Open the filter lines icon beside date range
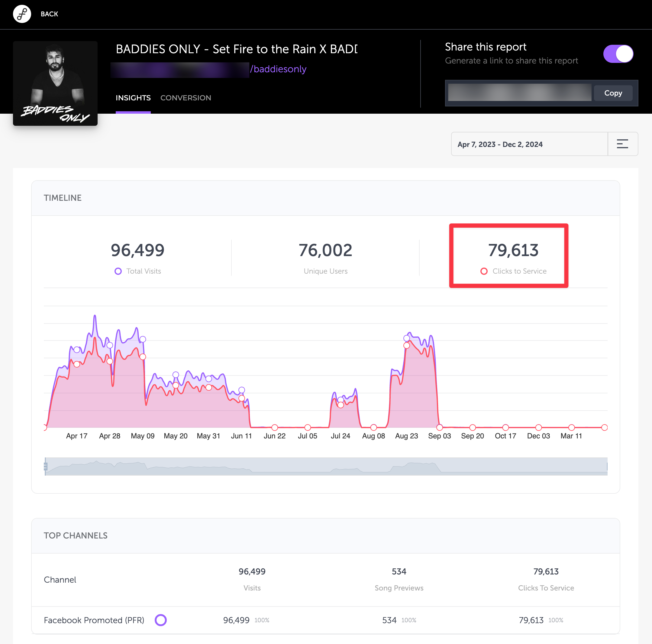 pyautogui.click(x=622, y=144)
